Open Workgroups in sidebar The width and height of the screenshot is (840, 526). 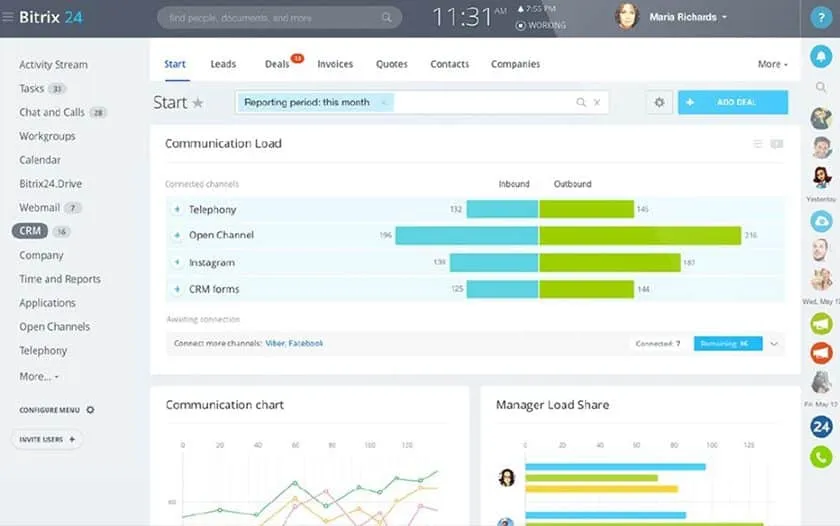[x=47, y=136]
